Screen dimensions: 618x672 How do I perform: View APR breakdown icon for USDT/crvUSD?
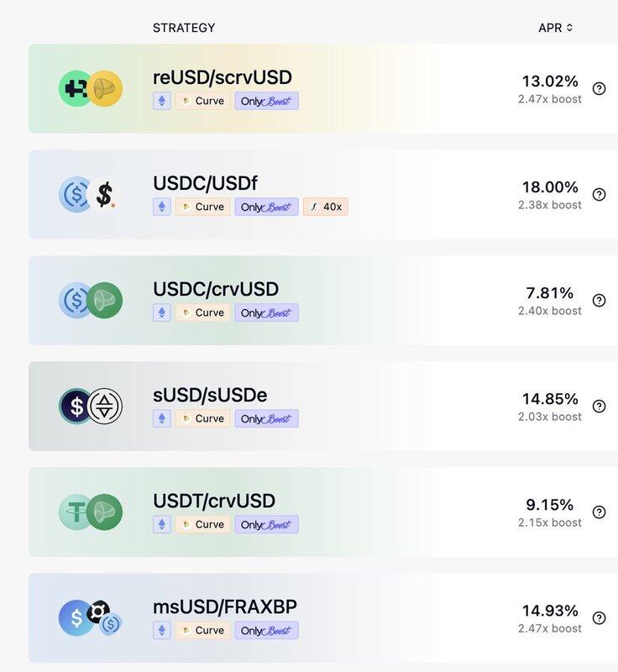pyautogui.click(x=599, y=512)
